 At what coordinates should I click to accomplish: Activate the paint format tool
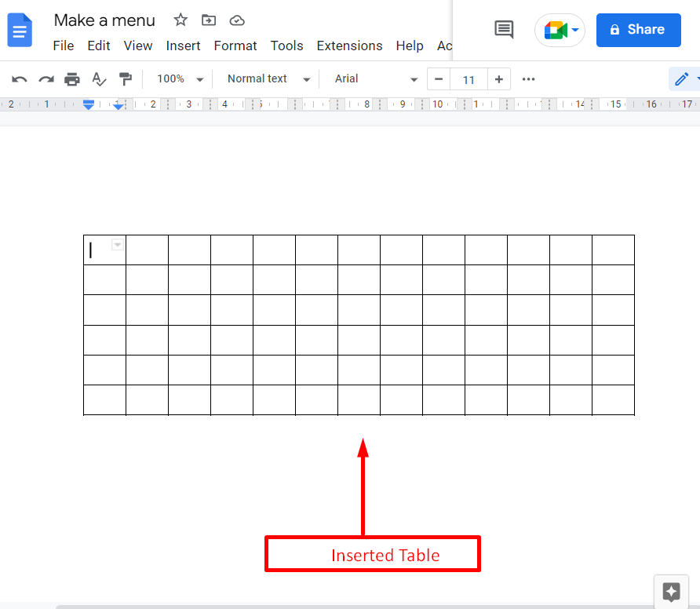(x=126, y=79)
